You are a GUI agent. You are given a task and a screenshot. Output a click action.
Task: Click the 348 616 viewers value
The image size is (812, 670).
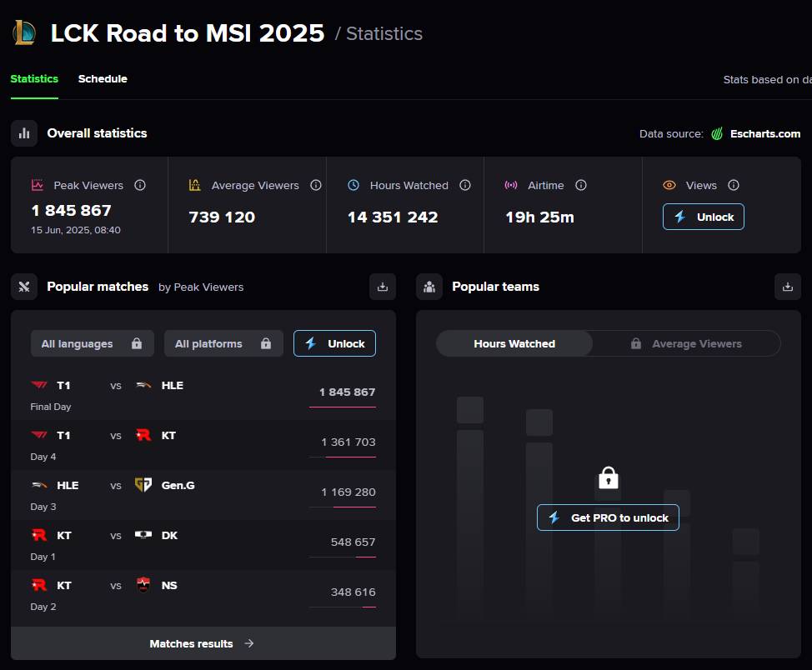(353, 592)
